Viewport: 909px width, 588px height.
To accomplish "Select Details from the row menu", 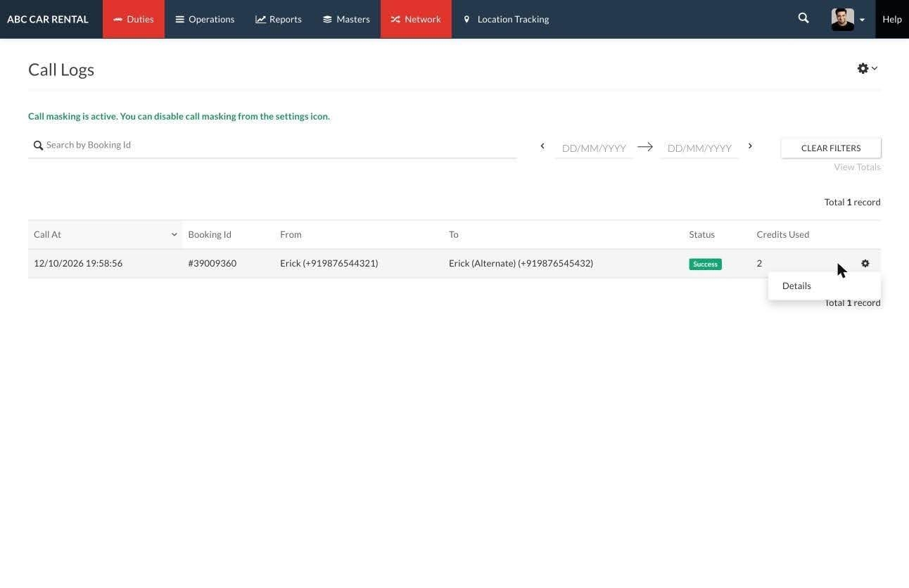I will coord(796,286).
